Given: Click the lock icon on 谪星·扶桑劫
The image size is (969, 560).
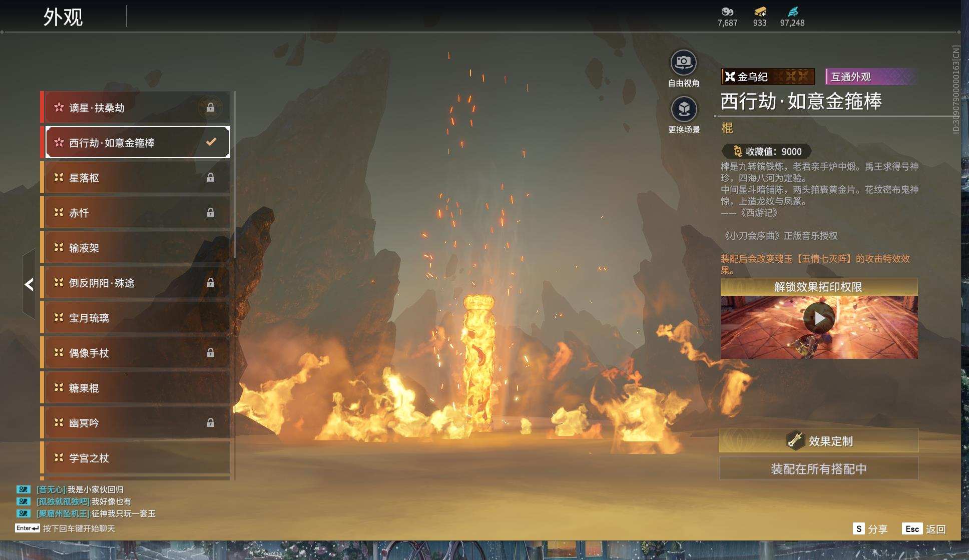Looking at the screenshot, I should 211,108.
